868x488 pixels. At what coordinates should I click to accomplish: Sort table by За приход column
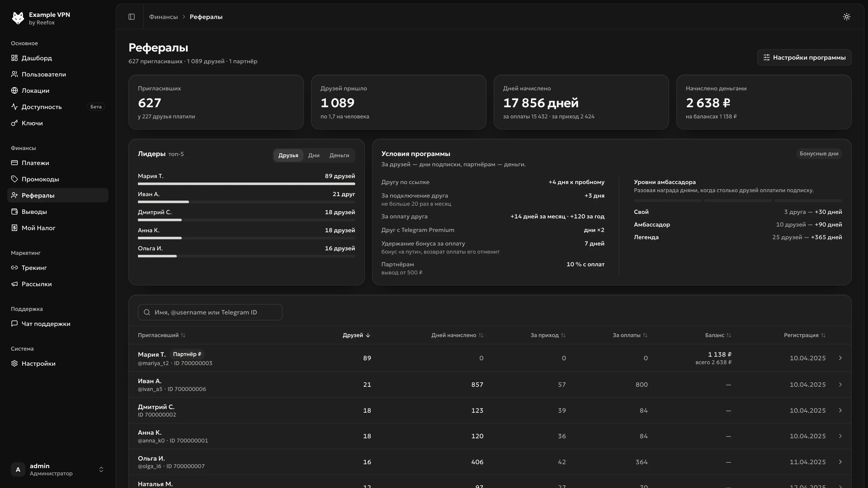(548, 335)
